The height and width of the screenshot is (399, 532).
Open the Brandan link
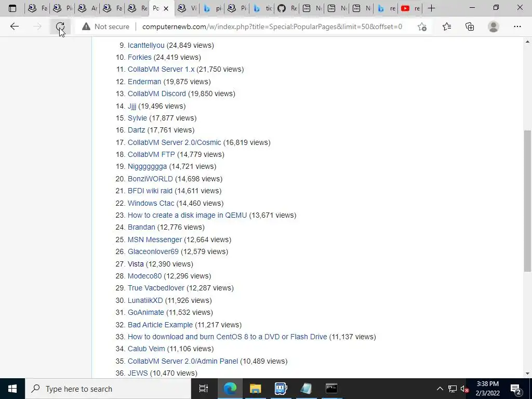pos(141,227)
